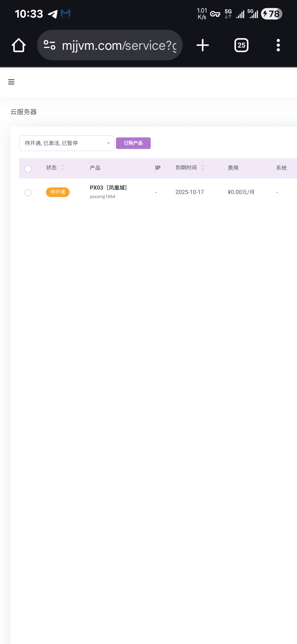Click the 费用 column header
This screenshot has height=644, width=297.
point(233,168)
